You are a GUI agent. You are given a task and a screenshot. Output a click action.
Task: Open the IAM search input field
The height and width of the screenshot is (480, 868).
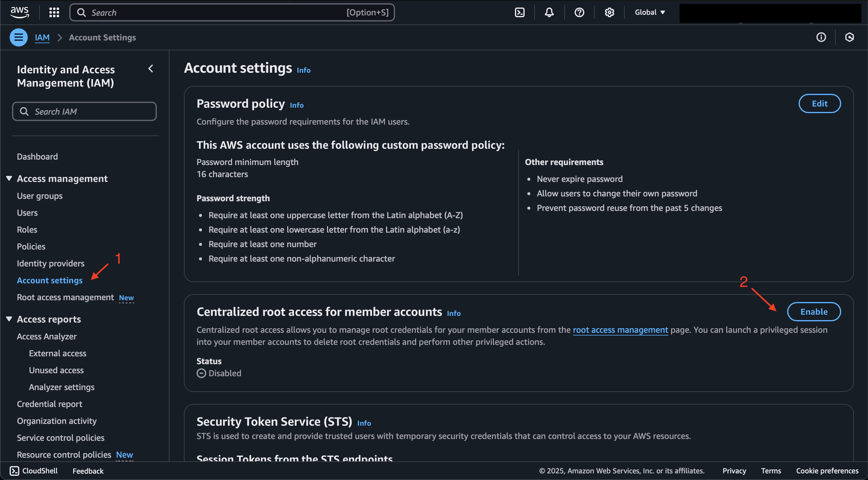point(84,111)
